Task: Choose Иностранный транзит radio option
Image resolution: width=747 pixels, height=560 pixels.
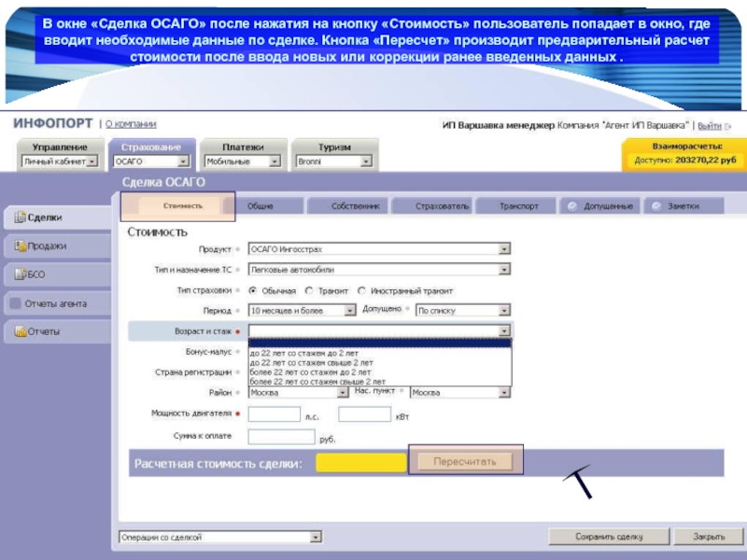Action: [x=361, y=290]
